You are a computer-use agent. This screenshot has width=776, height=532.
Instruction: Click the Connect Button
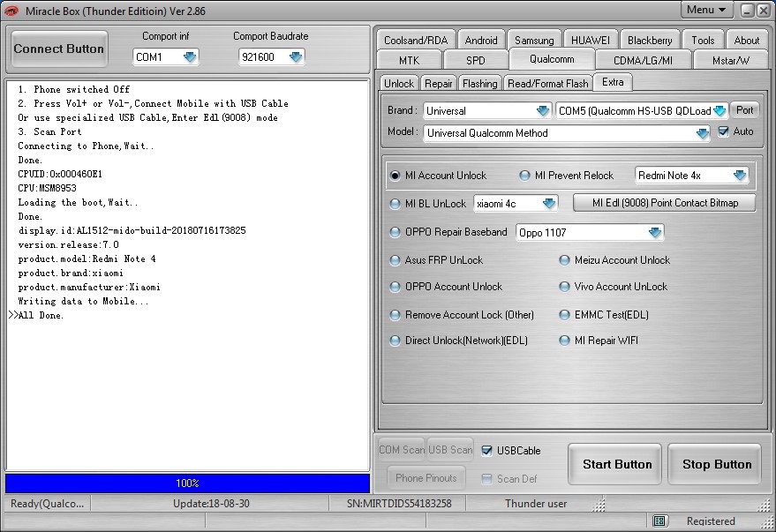click(x=59, y=49)
